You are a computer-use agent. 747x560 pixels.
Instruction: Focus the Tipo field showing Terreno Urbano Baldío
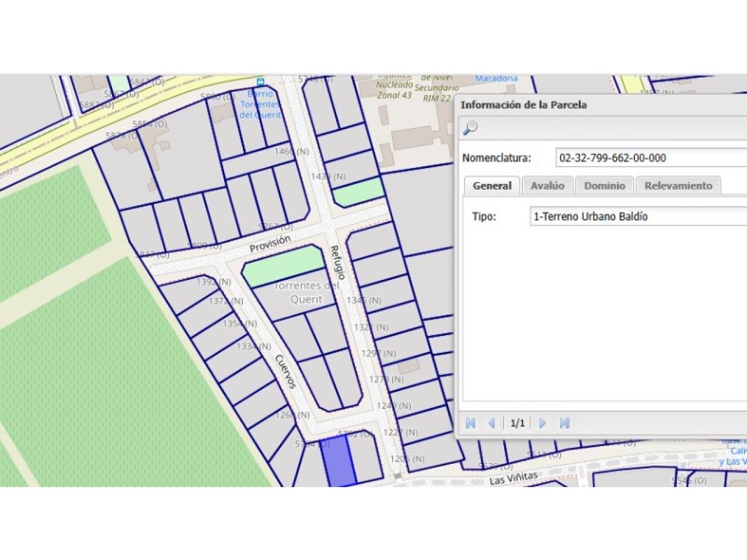coord(636,216)
